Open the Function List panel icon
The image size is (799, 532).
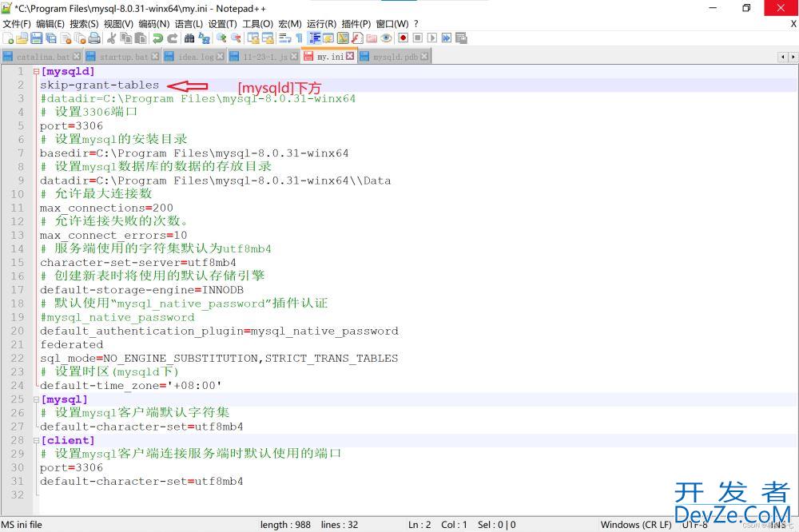[x=357, y=38]
